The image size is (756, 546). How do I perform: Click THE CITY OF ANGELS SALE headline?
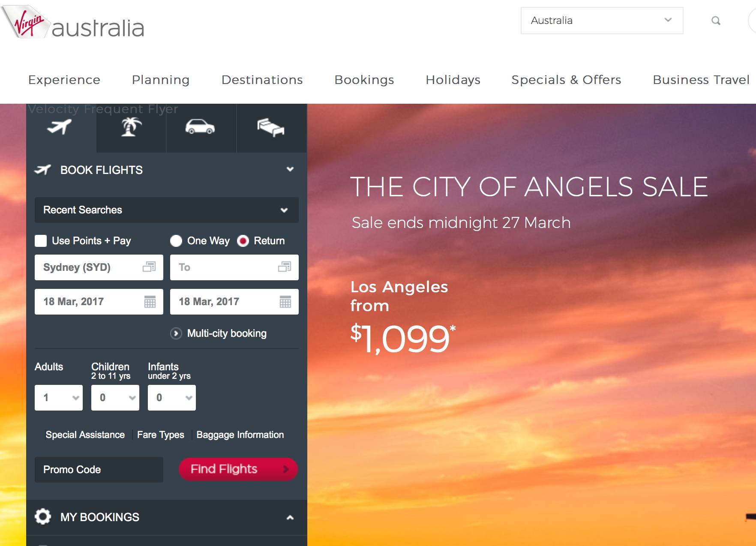[529, 187]
